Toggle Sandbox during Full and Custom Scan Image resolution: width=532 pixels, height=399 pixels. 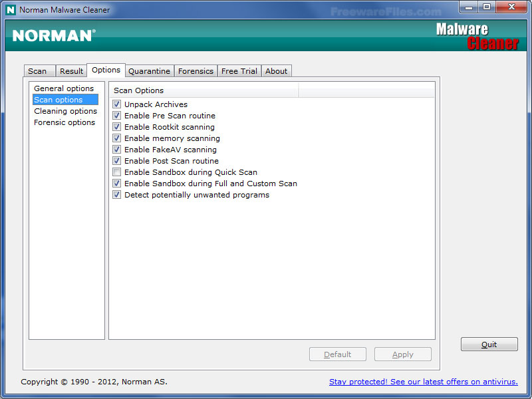click(x=117, y=184)
